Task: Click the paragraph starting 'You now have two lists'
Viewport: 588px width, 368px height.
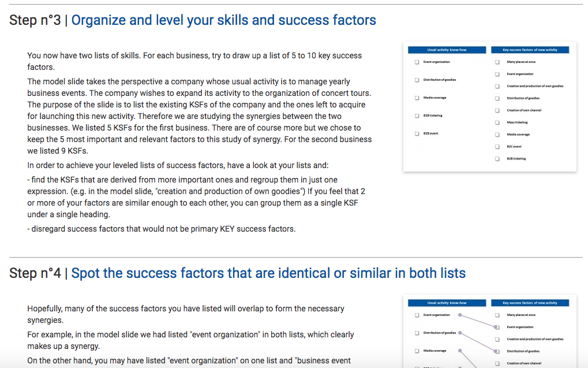Action: [194, 61]
